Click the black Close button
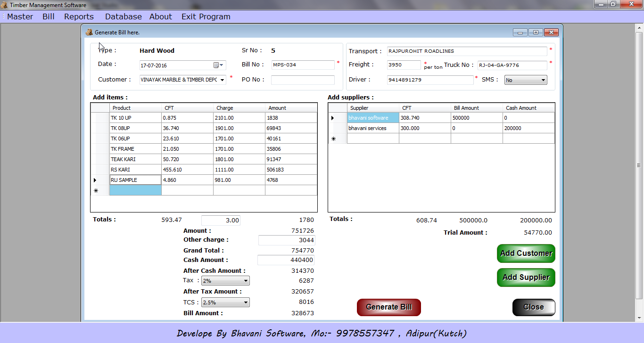 pos(534,307)
